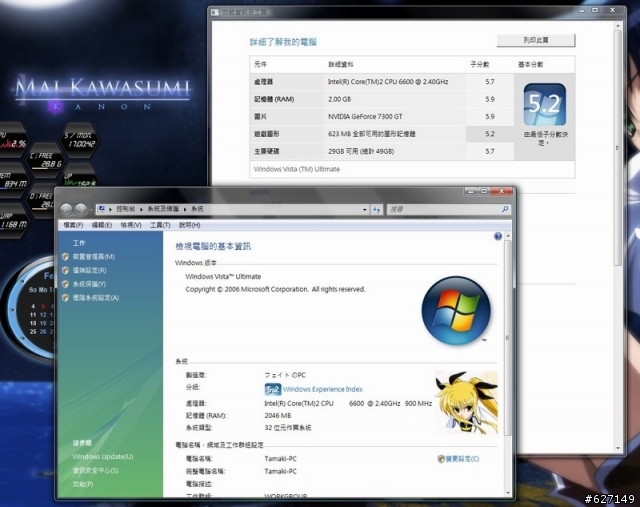
Task: Click the performance window's title bar icon
Action: [x=215, y=12]
